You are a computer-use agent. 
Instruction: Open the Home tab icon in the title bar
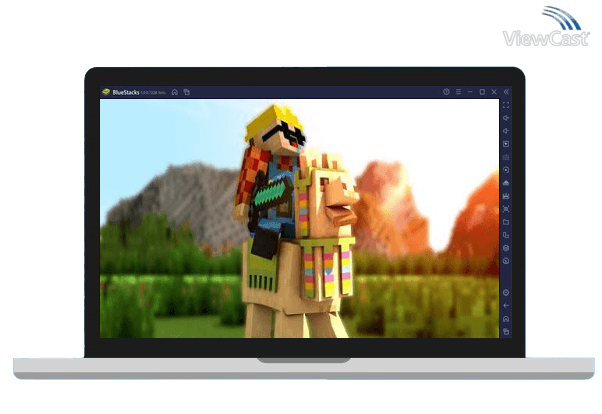pyautogui.click(x=175, y=92)
